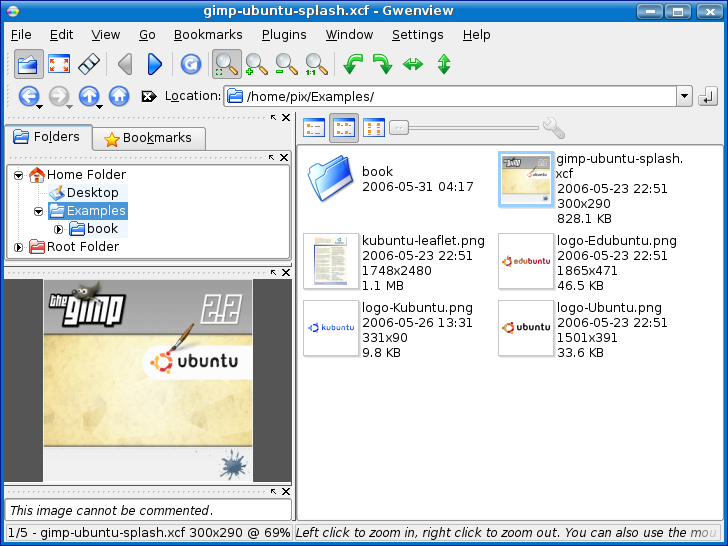Rotate image left with green arrow
This screenshot has width=728, height=546.
coord(352,65)
